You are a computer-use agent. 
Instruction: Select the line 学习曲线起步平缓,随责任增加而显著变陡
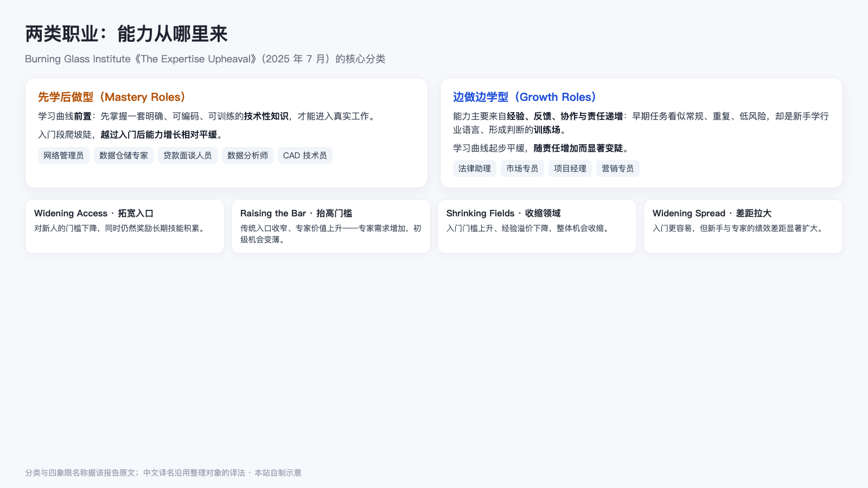542,148
